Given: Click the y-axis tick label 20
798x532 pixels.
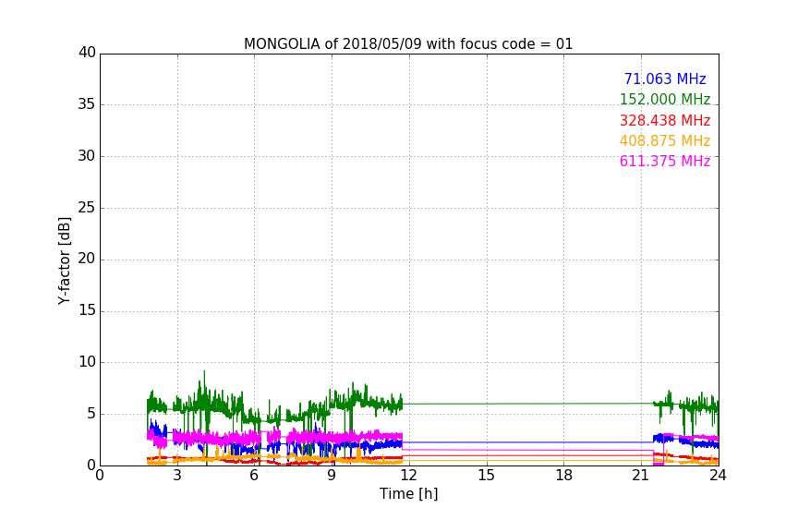Looking at the screenshot, I should click(87, 259).
